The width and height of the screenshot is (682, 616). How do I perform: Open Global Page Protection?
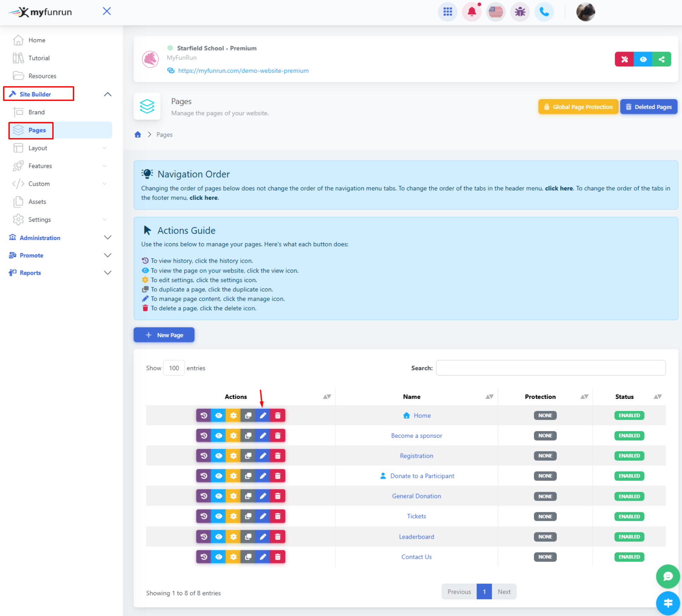click(578, 107)
